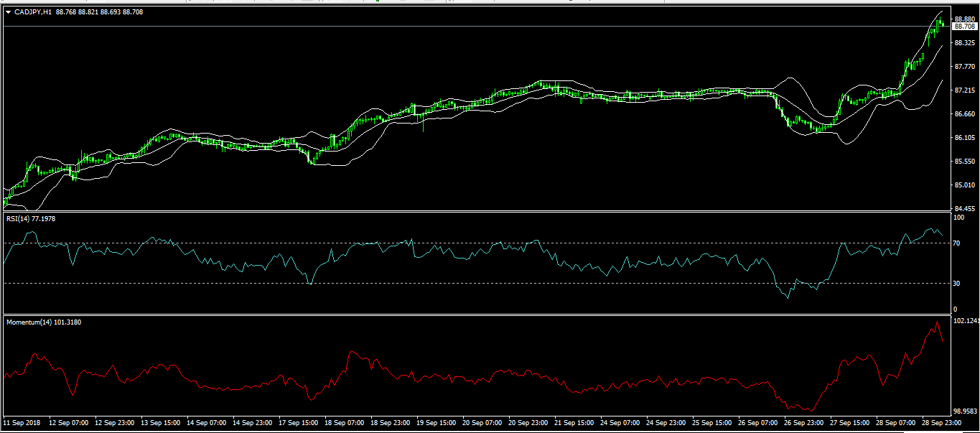Select the CADJPY,H1 chart title label
The height and width of the screenshot is (433, 980).
(32, 12)
